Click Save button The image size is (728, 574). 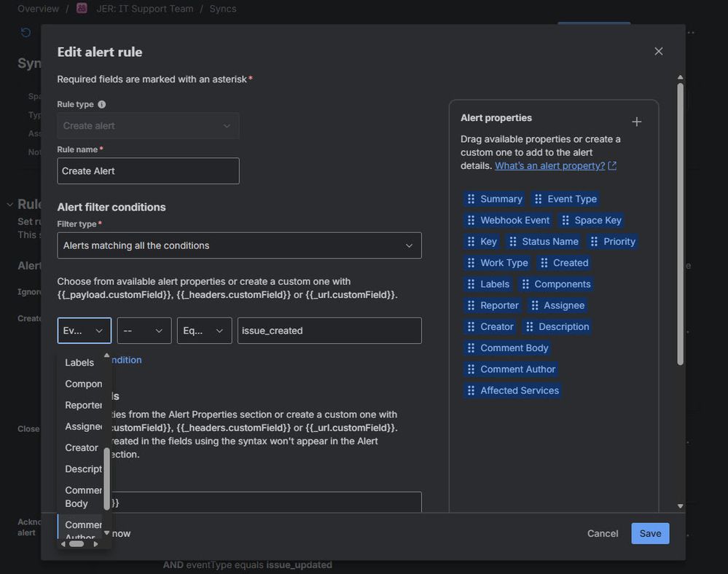click(x=650, y=534)
